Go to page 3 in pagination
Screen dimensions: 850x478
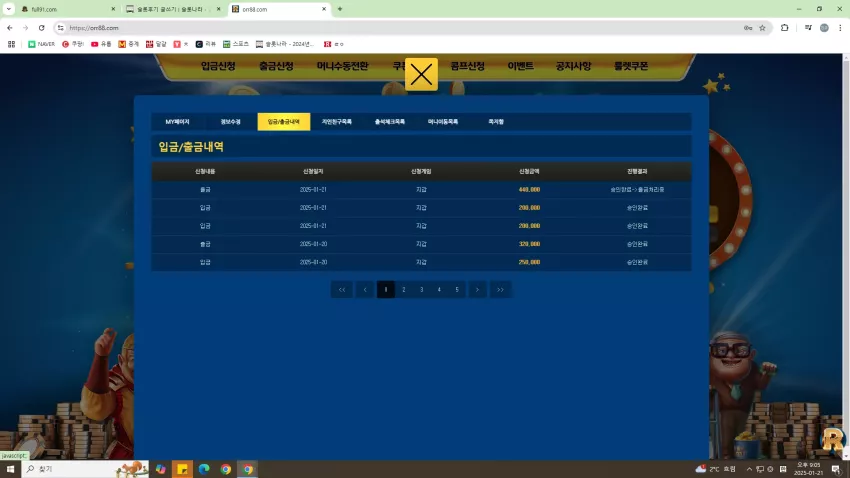[421, 289]
